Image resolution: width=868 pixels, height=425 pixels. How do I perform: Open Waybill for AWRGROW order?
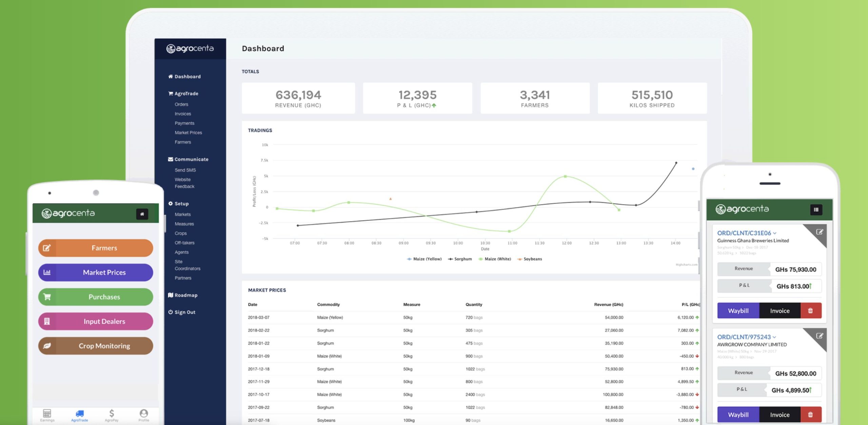click(x=738, y=414)
